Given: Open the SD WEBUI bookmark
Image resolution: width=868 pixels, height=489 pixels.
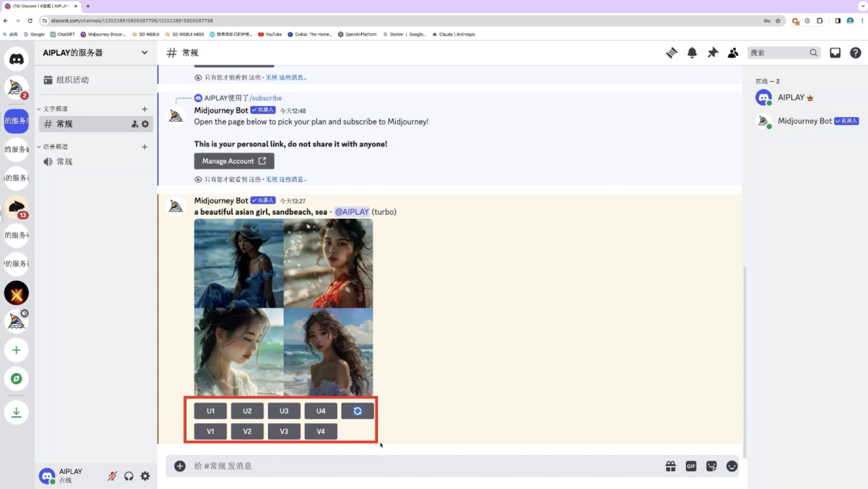Looking at the screenshot, I should click(145, 34).
